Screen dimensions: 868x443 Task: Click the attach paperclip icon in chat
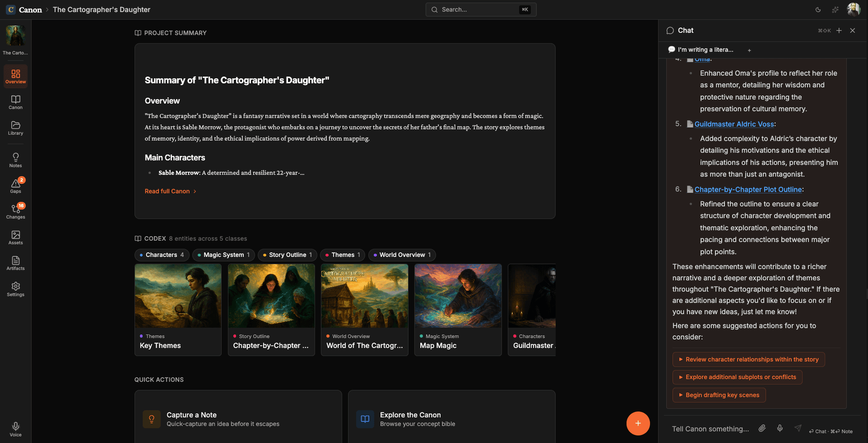point(762,428)
